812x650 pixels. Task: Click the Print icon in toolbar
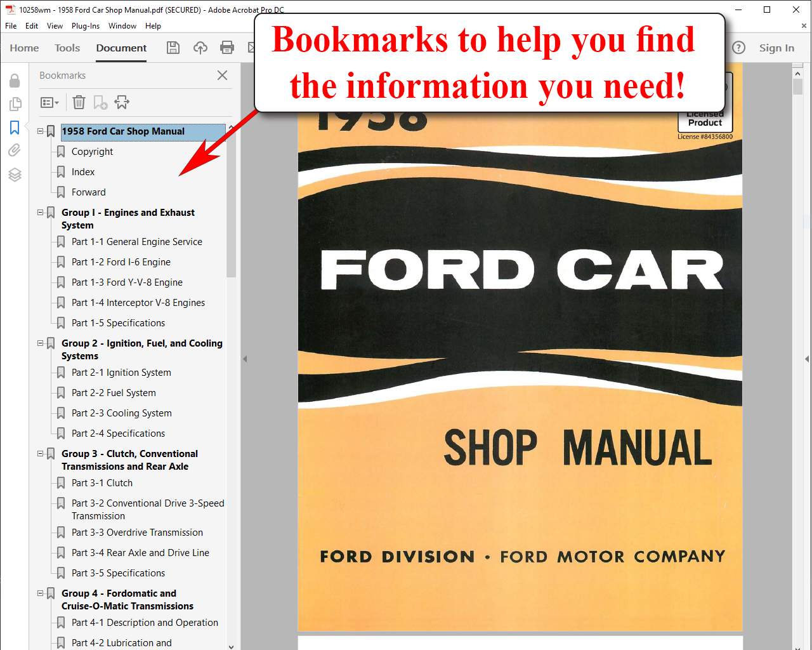[227, 48]
